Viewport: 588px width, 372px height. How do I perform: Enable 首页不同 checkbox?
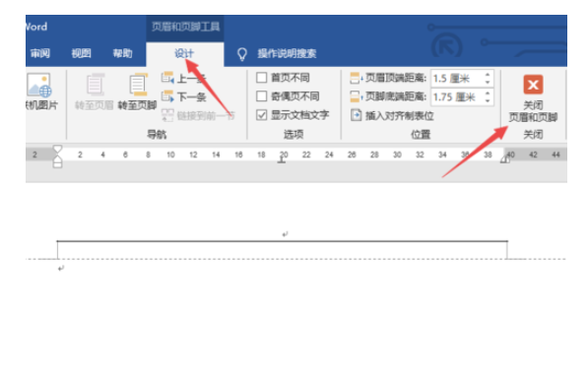point(261,78)
